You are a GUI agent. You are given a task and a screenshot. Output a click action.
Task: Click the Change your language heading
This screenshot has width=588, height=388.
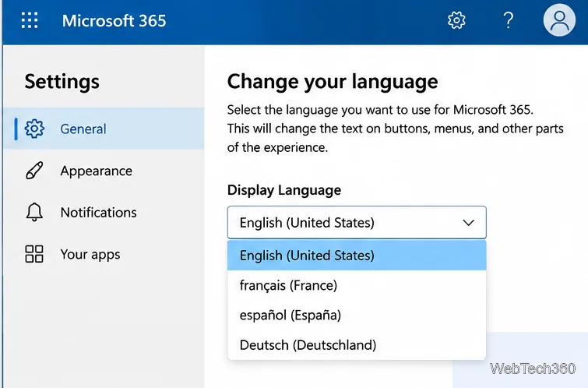pyautogui.click(x=333, y=82)
